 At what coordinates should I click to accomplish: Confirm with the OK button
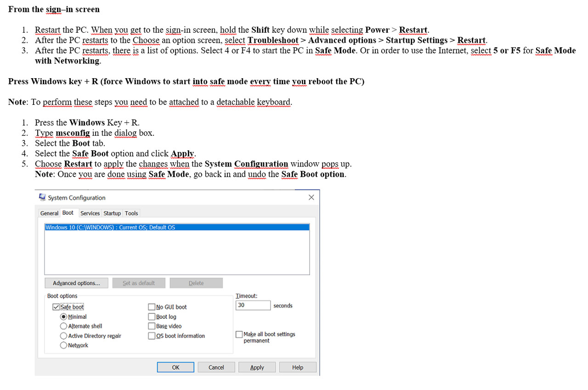point(175,367)
